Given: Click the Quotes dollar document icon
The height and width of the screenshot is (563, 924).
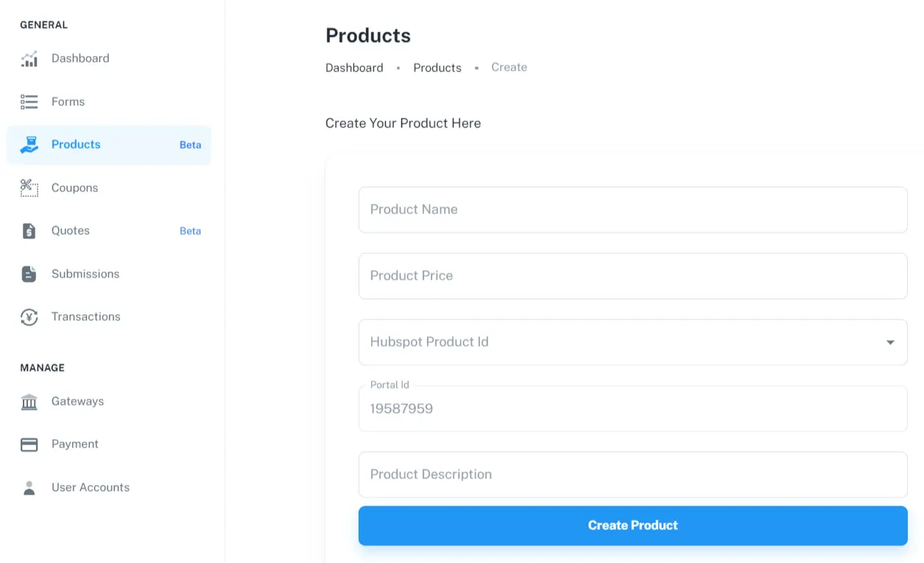Looking at the screenshot, I should tap(29, 231).
